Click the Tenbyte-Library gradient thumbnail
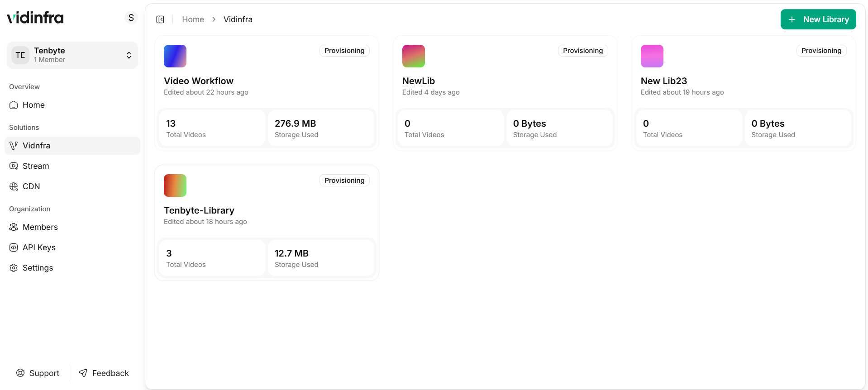The height and width of the screenshot is (390, 868). tap(175, 185)
